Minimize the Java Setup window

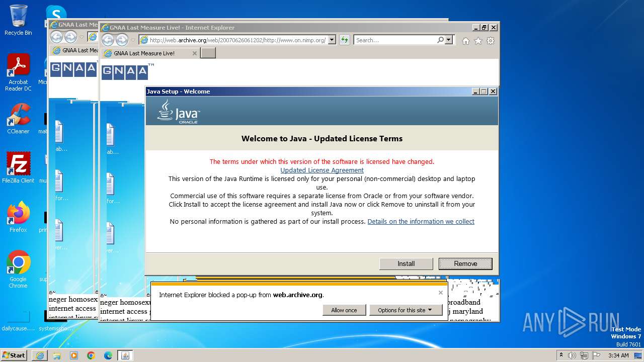coord(475,92)
